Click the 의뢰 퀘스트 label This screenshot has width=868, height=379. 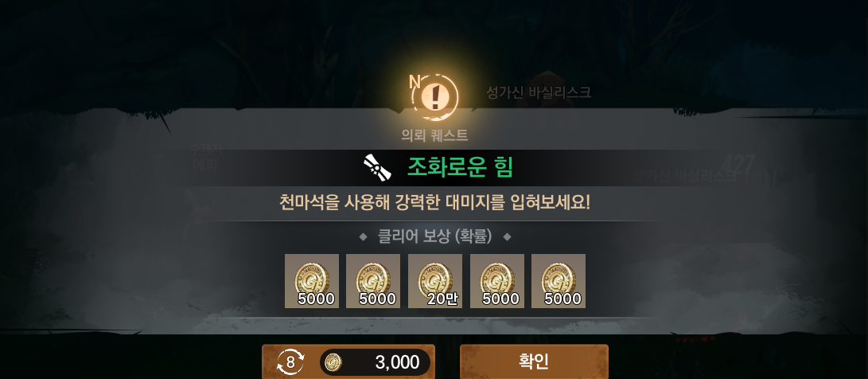[x=434, y=135]
